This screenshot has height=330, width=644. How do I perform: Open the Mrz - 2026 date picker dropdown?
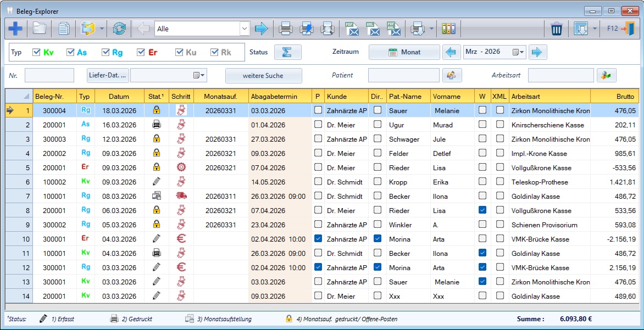[518, 52]
